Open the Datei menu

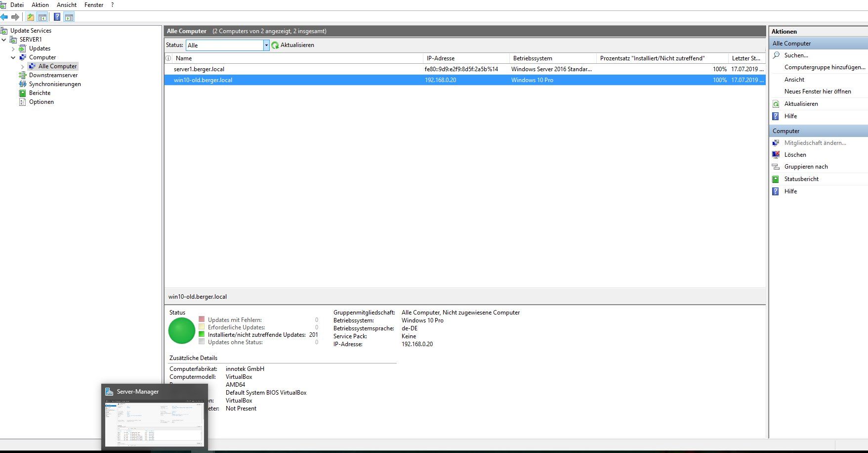click(17, 5)
